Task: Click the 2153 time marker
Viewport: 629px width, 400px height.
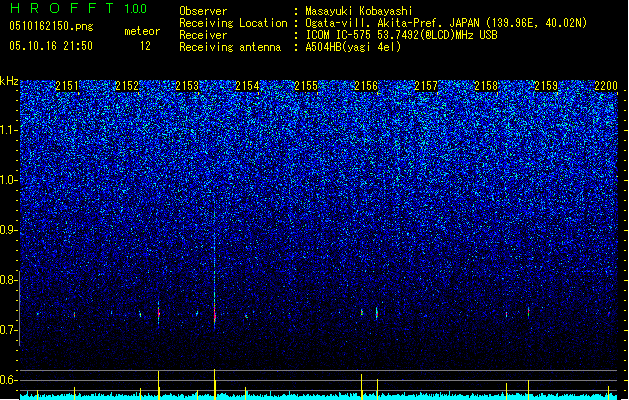Action: point(187,86)
